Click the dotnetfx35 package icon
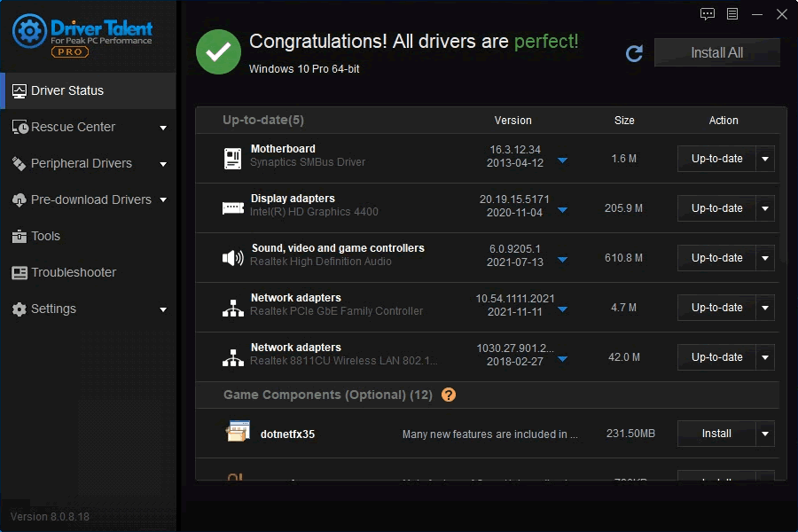This screenshot has height=532, width=798. 238,431
